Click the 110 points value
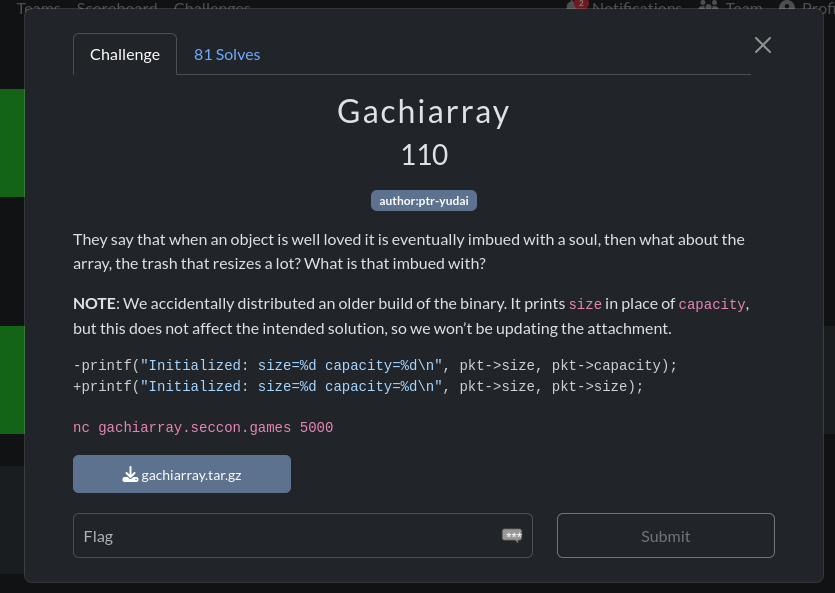This screenshot has width=835, height=593. (x=424, y=155)
